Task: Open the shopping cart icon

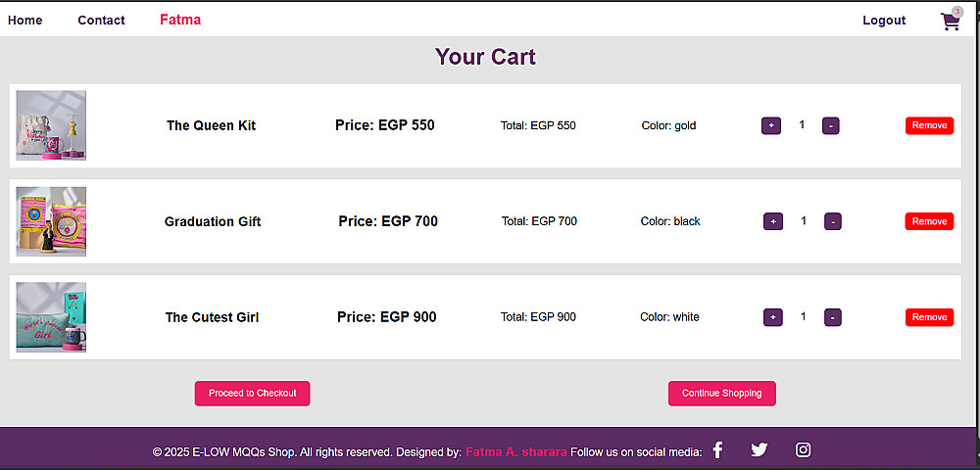Action: click(950, 22)
